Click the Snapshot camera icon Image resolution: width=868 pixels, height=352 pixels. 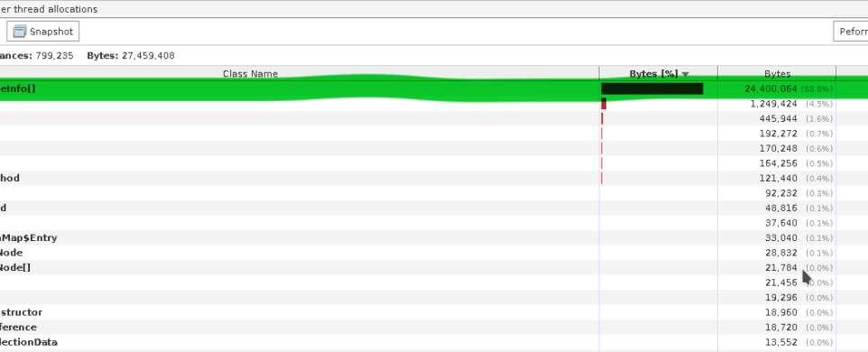click(20, 32)
